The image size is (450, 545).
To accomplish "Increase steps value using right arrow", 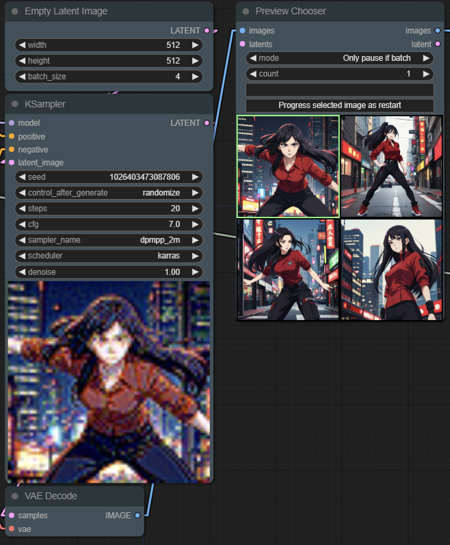I will pyautogui.click(x=195, y=209).
